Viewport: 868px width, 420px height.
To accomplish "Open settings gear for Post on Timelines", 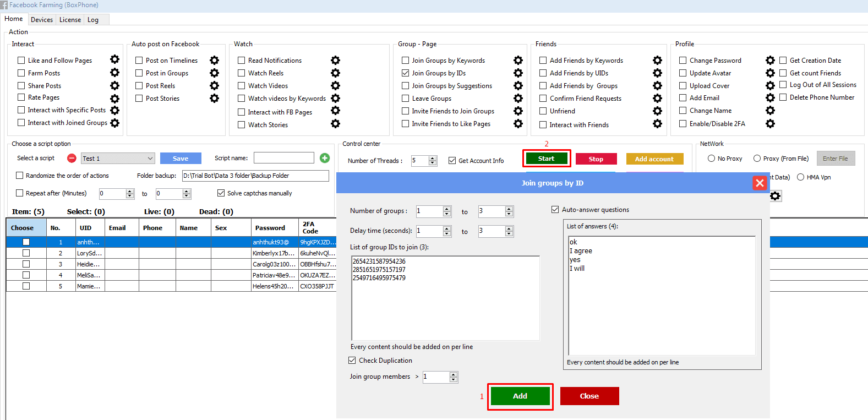I will click(x=214, y=60).
